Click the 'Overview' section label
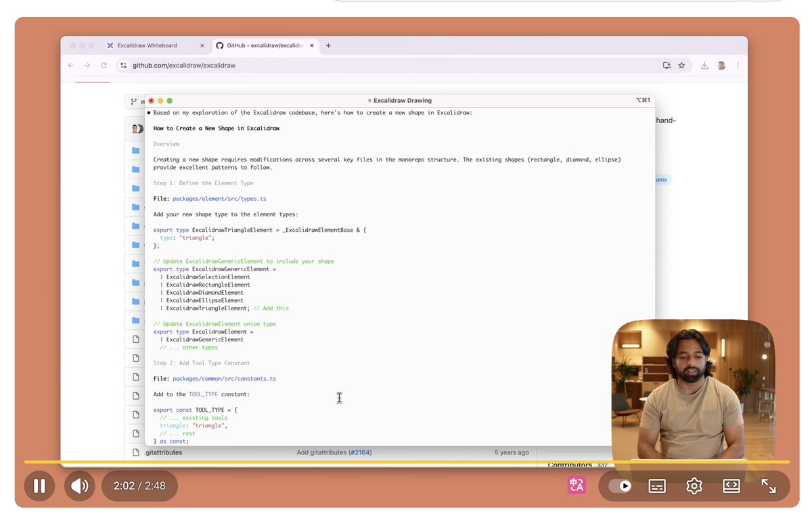The image size is (812, 520). click(166, 144)
